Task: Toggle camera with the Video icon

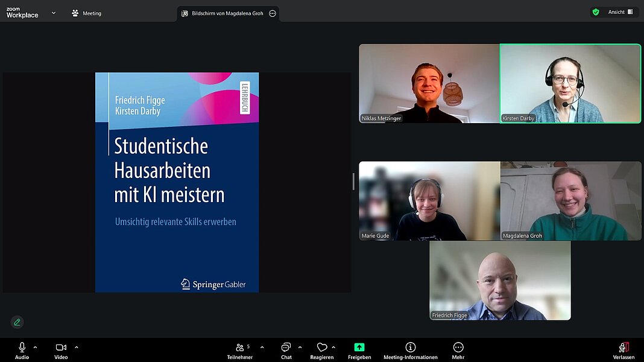Action: [61, 348]
